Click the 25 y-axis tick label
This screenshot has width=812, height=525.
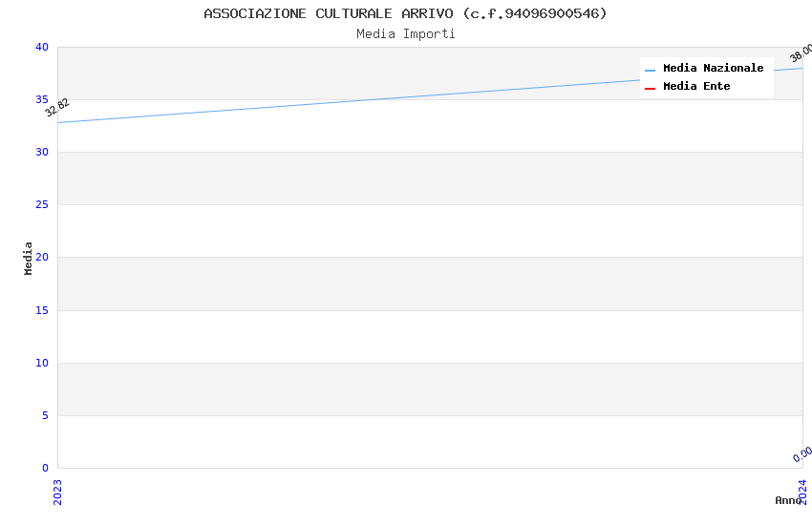42,205
